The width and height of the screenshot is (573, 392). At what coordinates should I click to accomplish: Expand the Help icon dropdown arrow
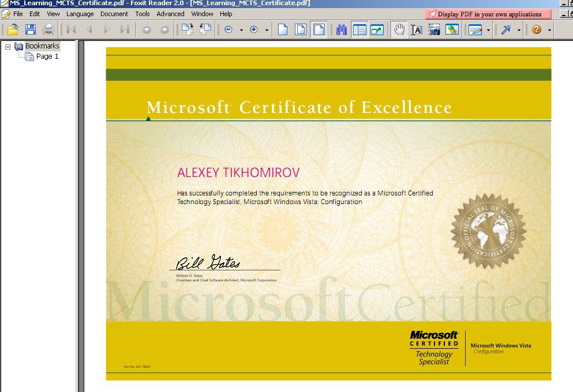point(549,30)
